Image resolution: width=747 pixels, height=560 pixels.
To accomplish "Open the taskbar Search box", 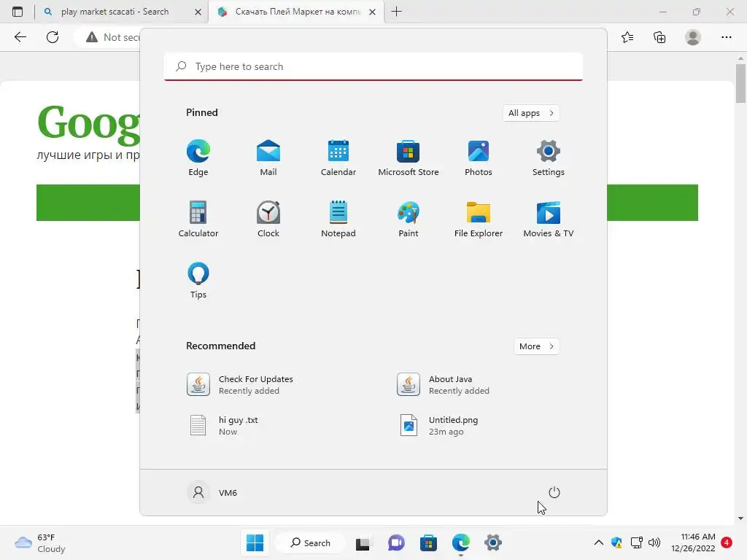I will coord(311,542).
